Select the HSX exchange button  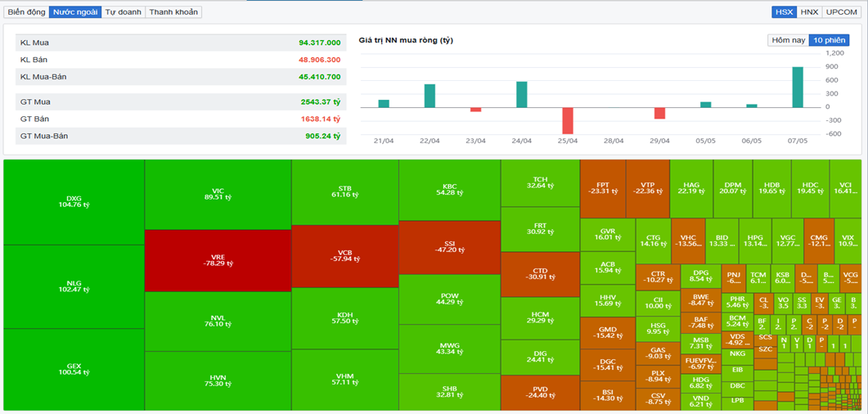coord(784,12)
